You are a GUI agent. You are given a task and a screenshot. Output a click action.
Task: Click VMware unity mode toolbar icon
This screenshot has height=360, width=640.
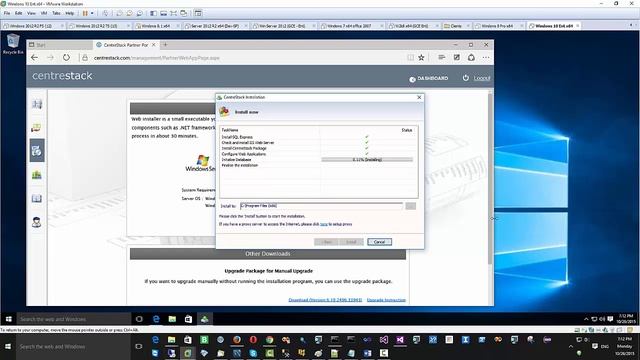click(184, 13)
